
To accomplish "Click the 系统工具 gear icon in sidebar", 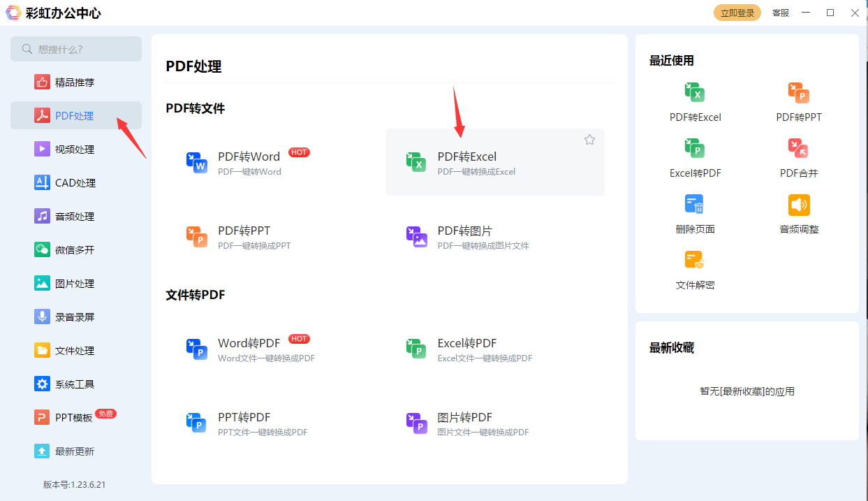I will 42,384.
